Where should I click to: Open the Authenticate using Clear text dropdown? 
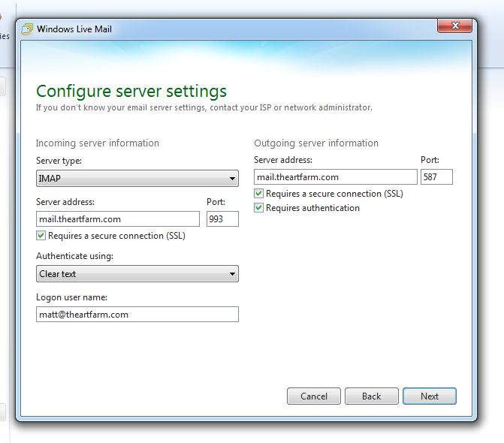(137, 274)
